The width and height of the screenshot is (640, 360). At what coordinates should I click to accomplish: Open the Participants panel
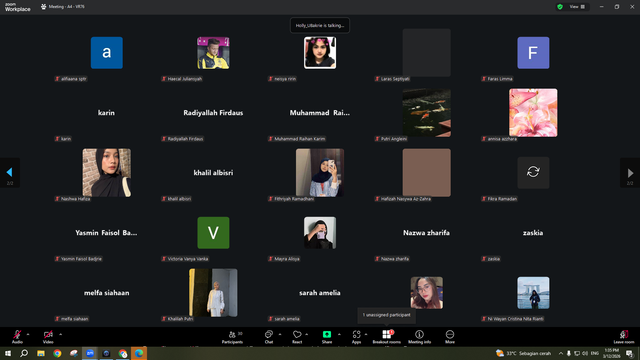(x=233, y=337)
